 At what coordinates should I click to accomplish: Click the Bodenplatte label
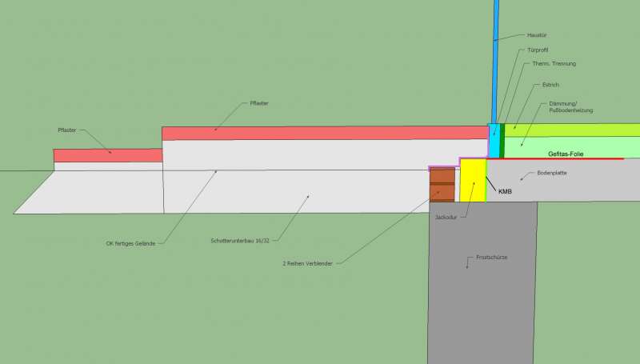[551, 172]
